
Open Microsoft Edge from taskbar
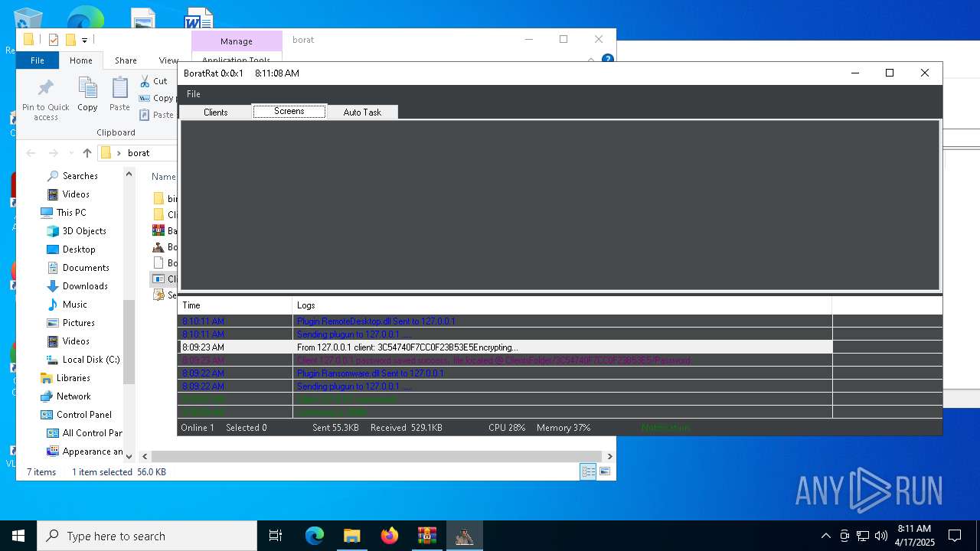[x=315, y=536]
